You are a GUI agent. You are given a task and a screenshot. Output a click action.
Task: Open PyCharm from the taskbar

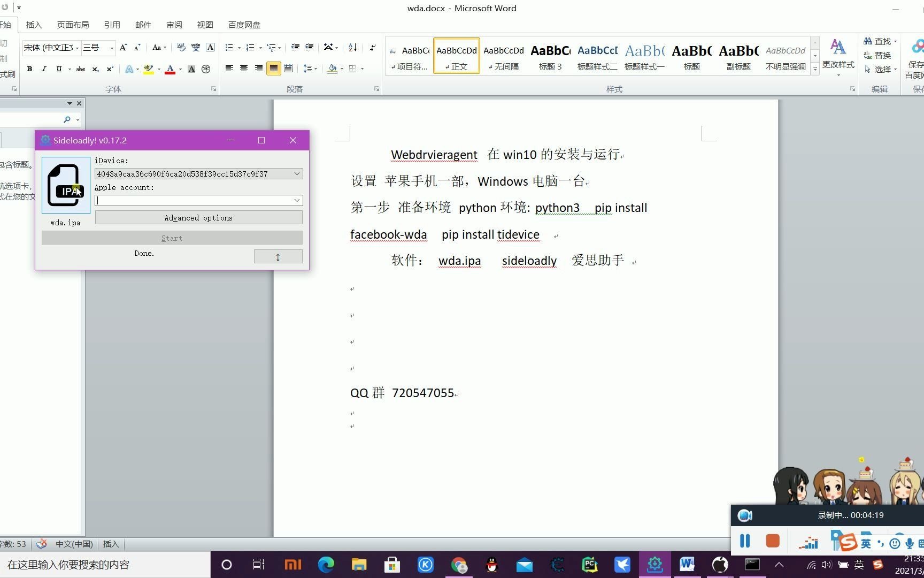tap(590, 565)
